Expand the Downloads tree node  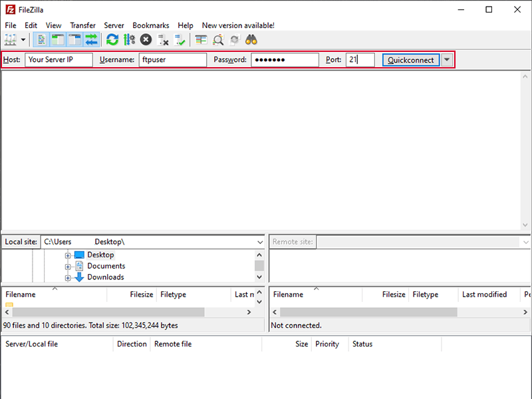[68, 278]
